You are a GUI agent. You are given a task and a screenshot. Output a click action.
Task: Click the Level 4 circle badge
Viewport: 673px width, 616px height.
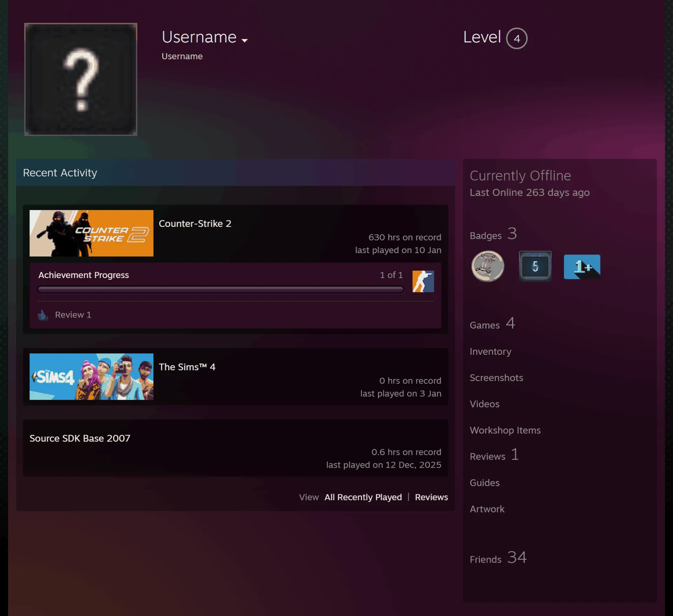(517, 38)
